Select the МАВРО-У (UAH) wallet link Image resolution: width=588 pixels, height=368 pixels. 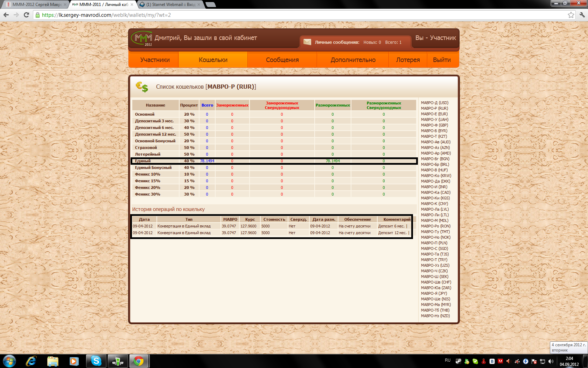434,120
